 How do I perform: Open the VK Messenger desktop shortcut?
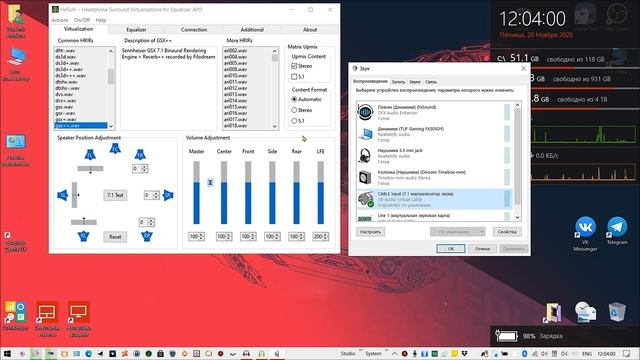585,227
